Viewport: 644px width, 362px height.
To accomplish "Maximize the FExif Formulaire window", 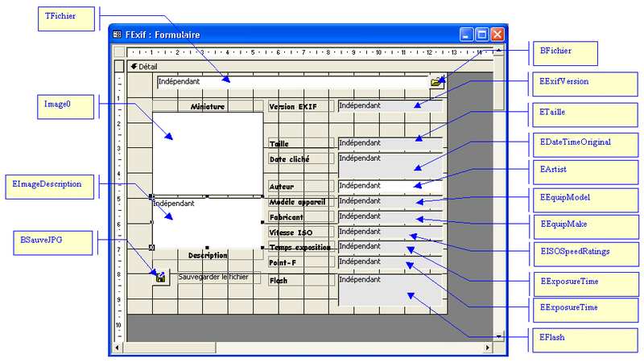I will click(482, 35).
